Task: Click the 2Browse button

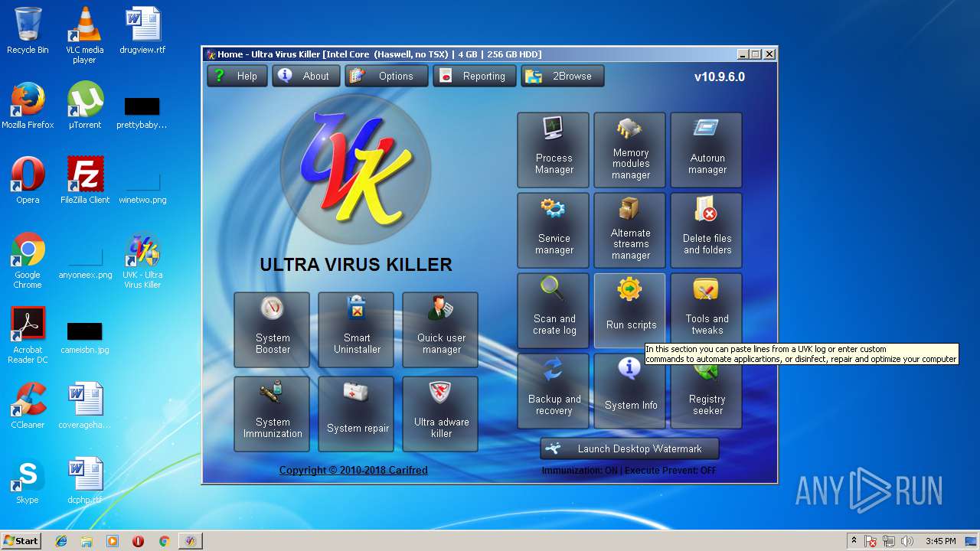Action: [x=563, y=76]
